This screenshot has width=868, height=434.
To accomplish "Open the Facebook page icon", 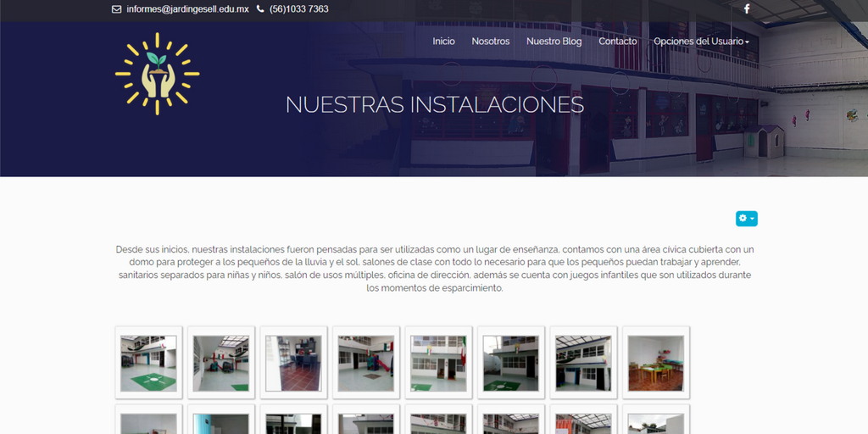I will [x=747, y=9].
